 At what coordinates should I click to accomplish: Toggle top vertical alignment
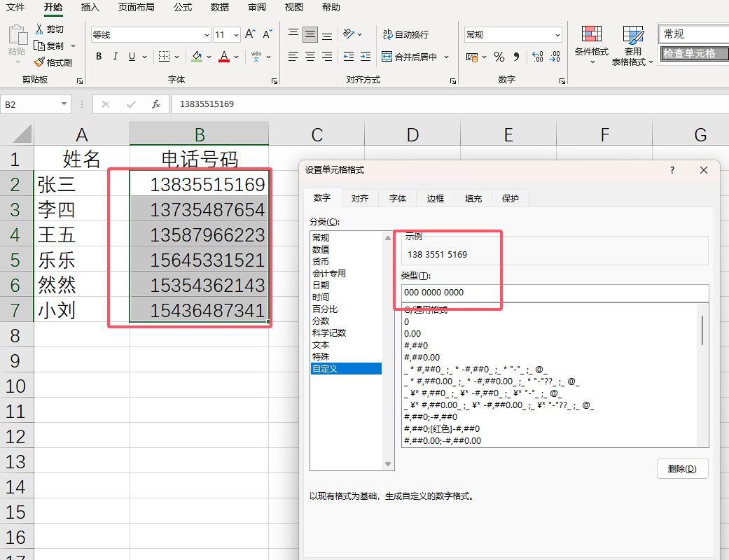tap(293, 34)
